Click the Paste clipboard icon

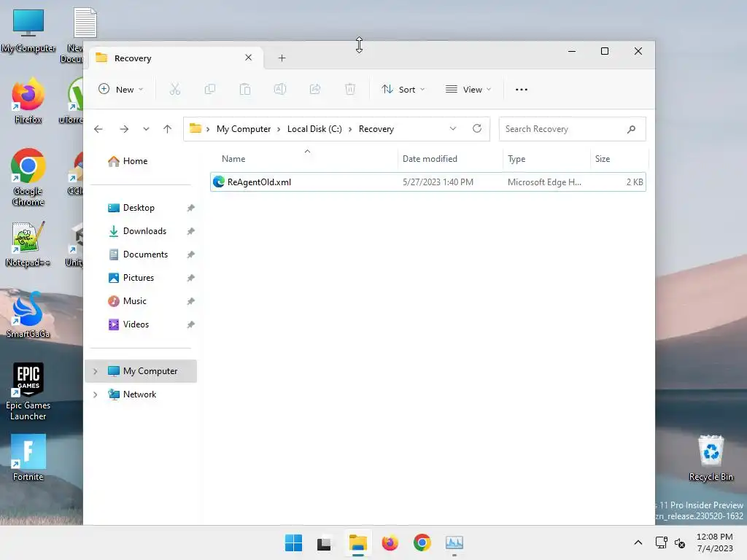245,89
